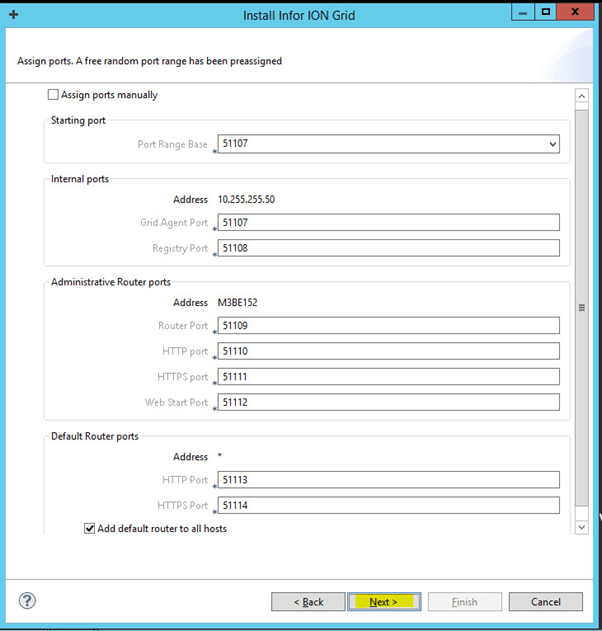The image size is (602, 631).
Task: Select the Web Start Port field
Action: pyautogui.click(x=388, y=402)
